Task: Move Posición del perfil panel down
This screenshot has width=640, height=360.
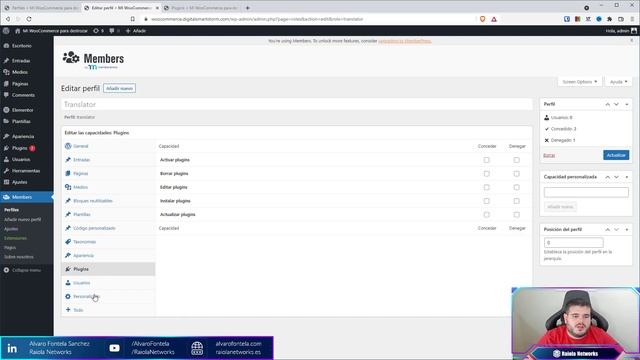Action: coord(617,230)
